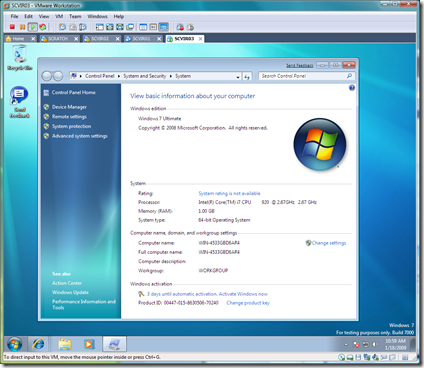
Task: Open the VM menu
Action: (59, 16)
